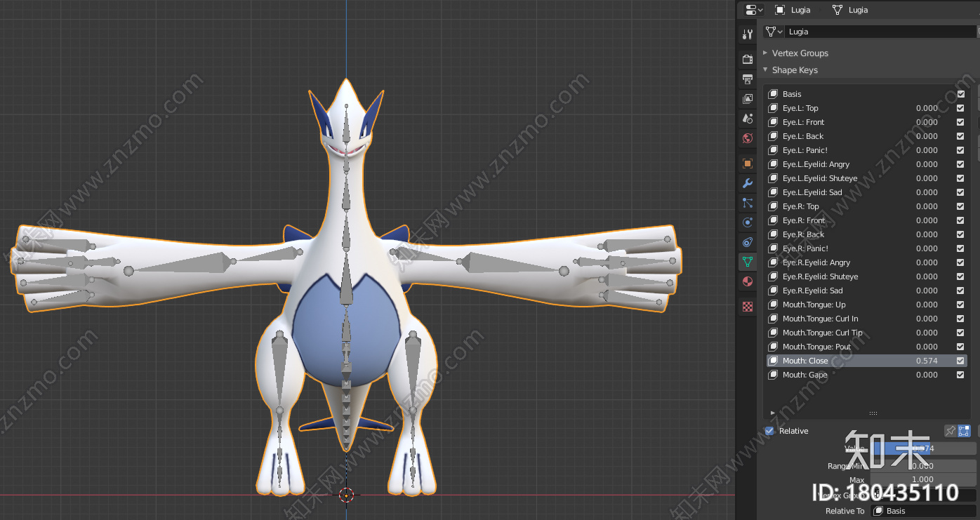Click the icon beside Eye.L: Top
The height and width of the screenshot is (520, 980).
click(x=773, y=108)
